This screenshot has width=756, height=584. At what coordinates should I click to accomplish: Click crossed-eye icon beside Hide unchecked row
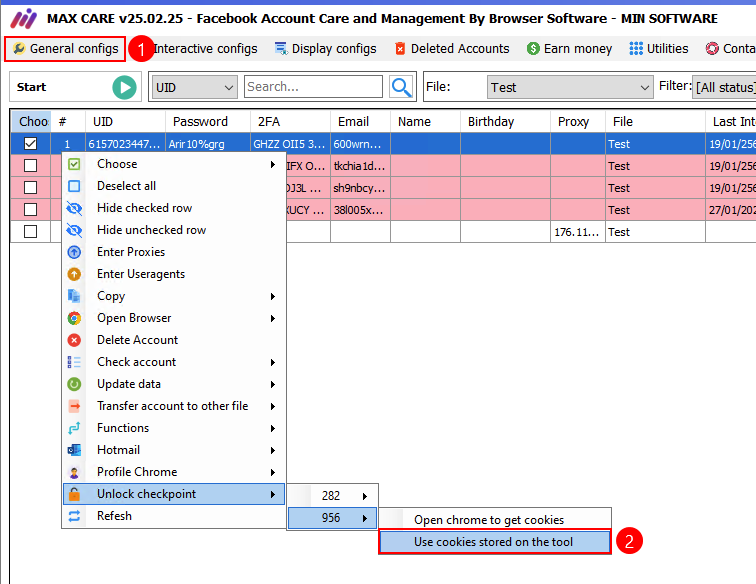[x=74, y=231]
